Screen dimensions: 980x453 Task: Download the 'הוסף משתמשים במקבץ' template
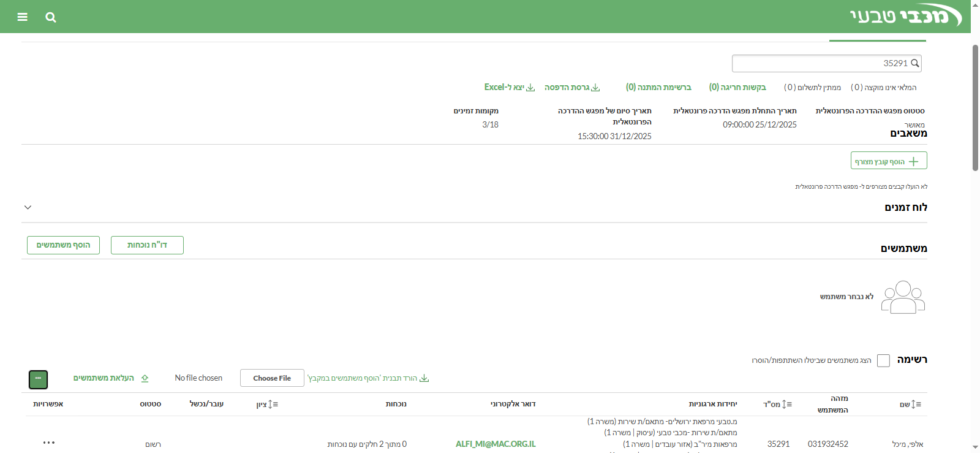point(367,378)
